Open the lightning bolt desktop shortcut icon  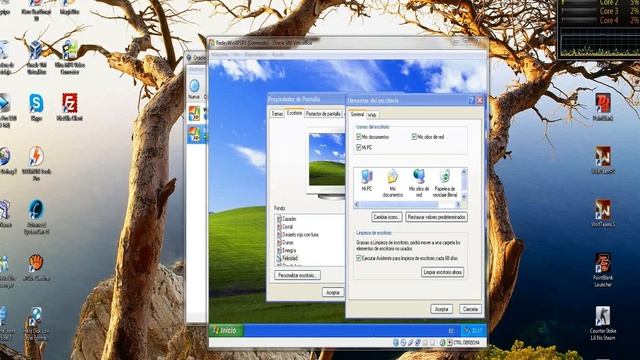pyautogui.click(x=36, y=163)
